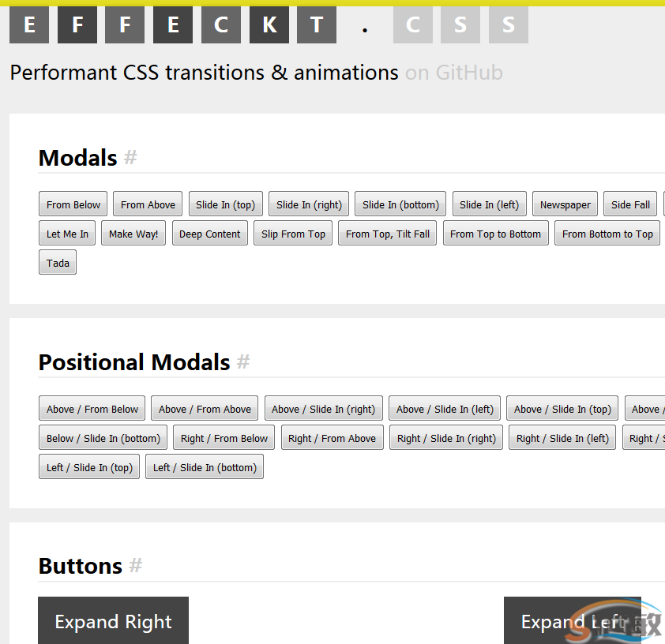This screenshot has width=665, height=644.
Task: Click the logo tile showing letter T
Action: [x=317, y=24]
